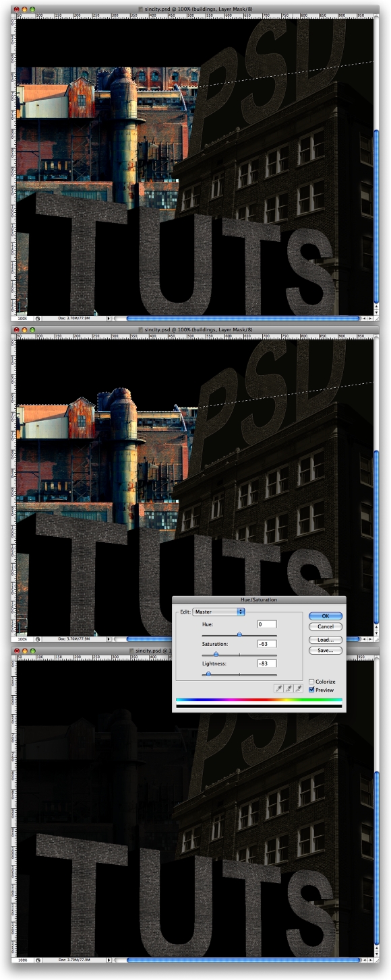Click the Saturation field showing -63
391x980 pixels.
[266, 644]
